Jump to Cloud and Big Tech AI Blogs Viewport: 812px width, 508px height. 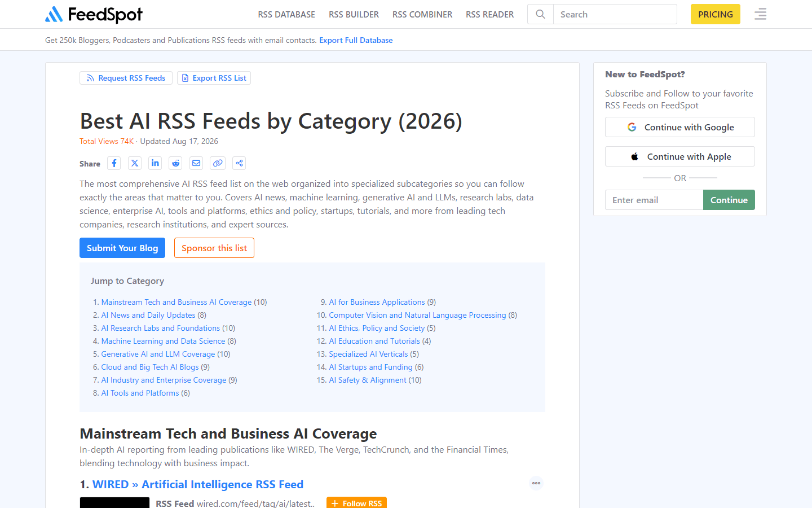150,367
